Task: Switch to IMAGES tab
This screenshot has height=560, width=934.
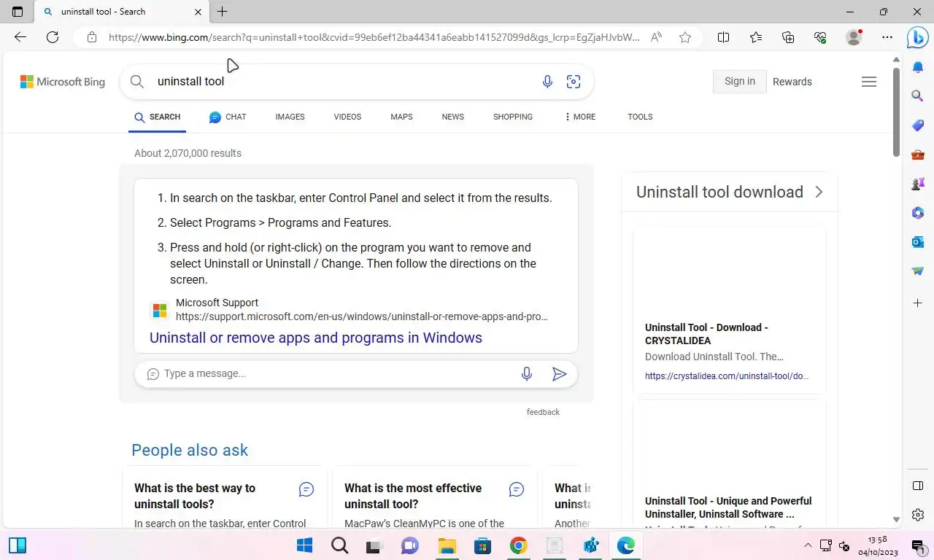Action: 290,117
